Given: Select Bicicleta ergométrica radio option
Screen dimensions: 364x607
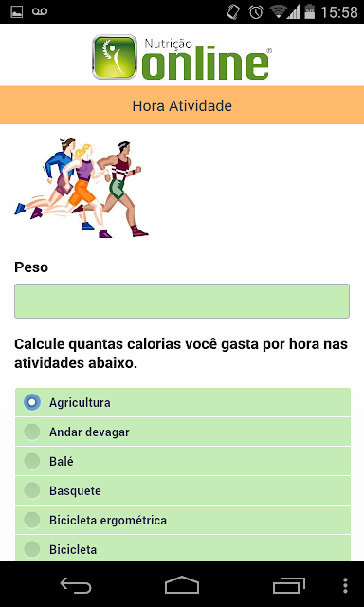Looking at the screenshot, I should [x=183, y=520].
